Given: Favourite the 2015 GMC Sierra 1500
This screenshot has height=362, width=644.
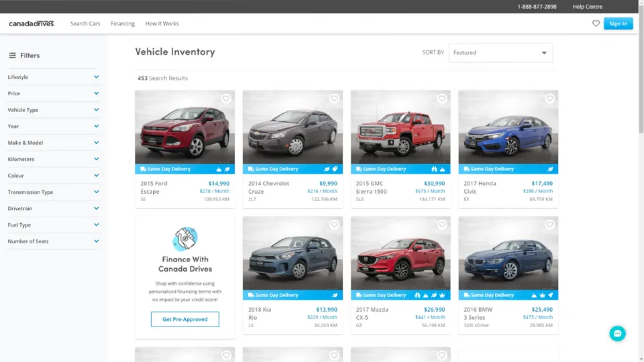Looking at the screenshot, I should coord(442,99).
